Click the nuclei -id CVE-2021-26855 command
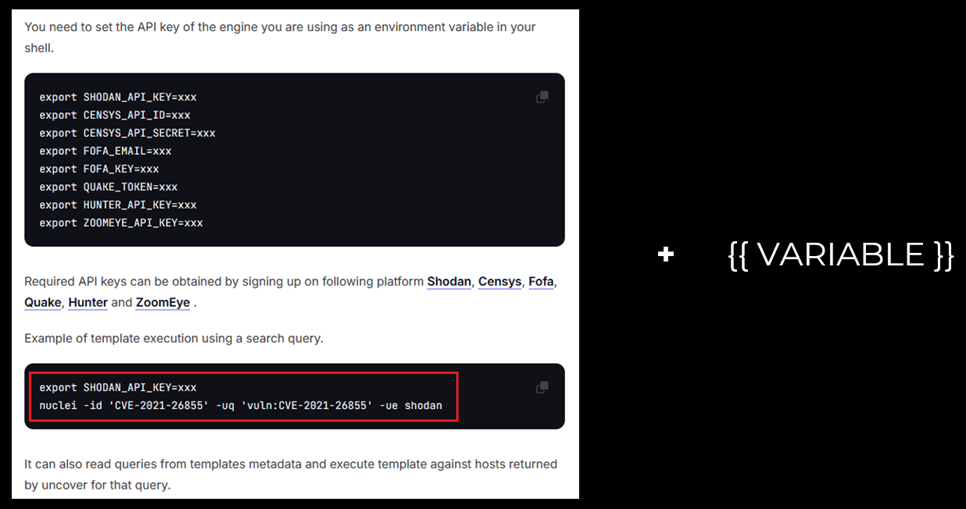Screen dimensions: 966x509 [240, 406]
